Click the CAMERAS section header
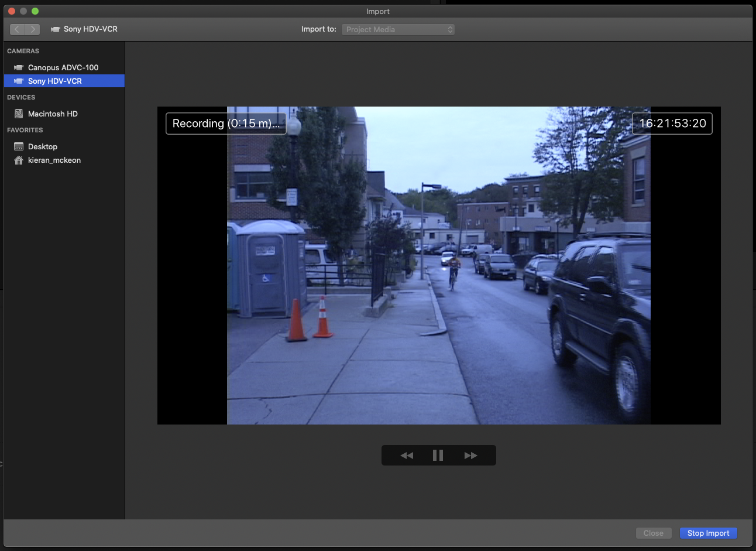 (23, 51)
